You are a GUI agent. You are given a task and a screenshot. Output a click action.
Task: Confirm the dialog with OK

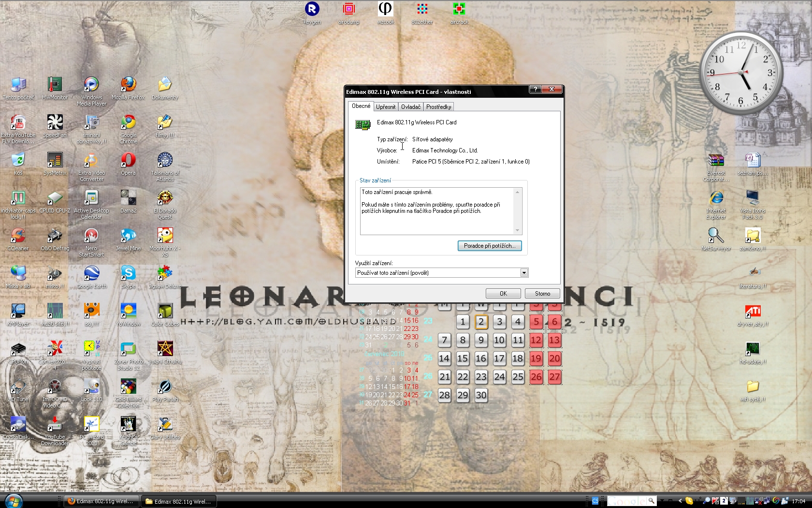click(x=503, y=294)
